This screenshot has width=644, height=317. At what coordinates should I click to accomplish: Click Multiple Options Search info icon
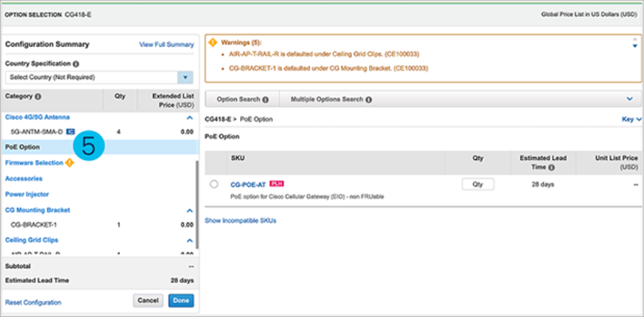(369, 99)
